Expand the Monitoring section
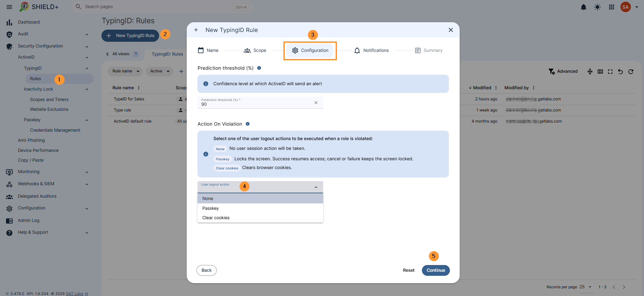644x296 pixels. point(87,172)
